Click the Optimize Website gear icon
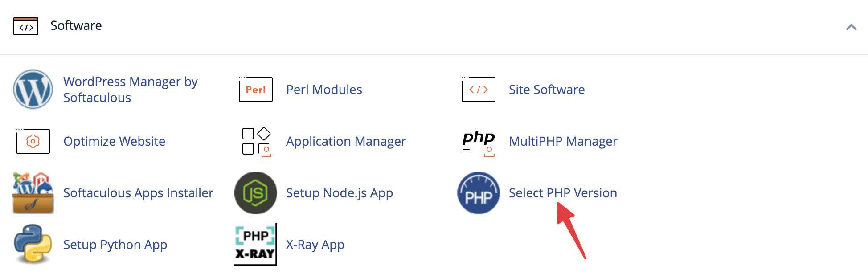 [x=33, y=141]
